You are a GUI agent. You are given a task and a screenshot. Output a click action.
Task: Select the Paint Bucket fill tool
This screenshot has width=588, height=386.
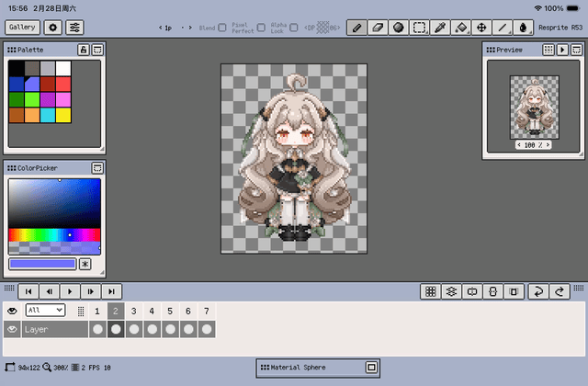coord(461,28)
